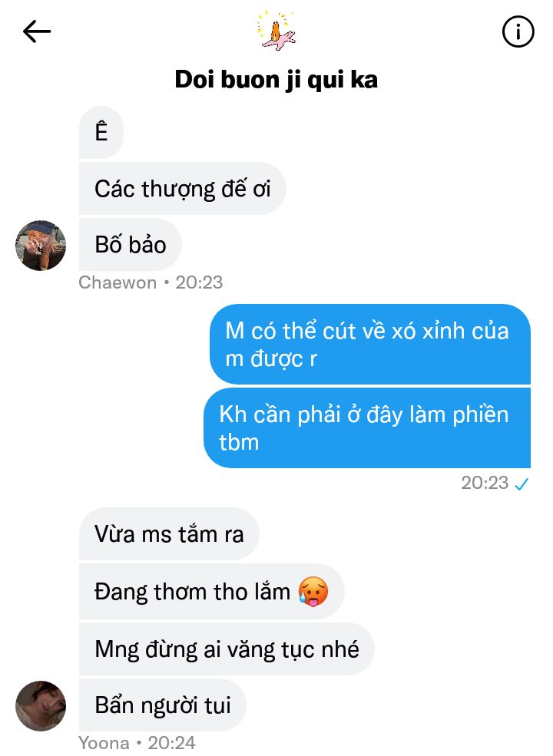Viewport: 553px width, 756px height.
Task: Select the message "Vừa ms tắm ra"
Action: pyautogui.click(x=169, y=534)
